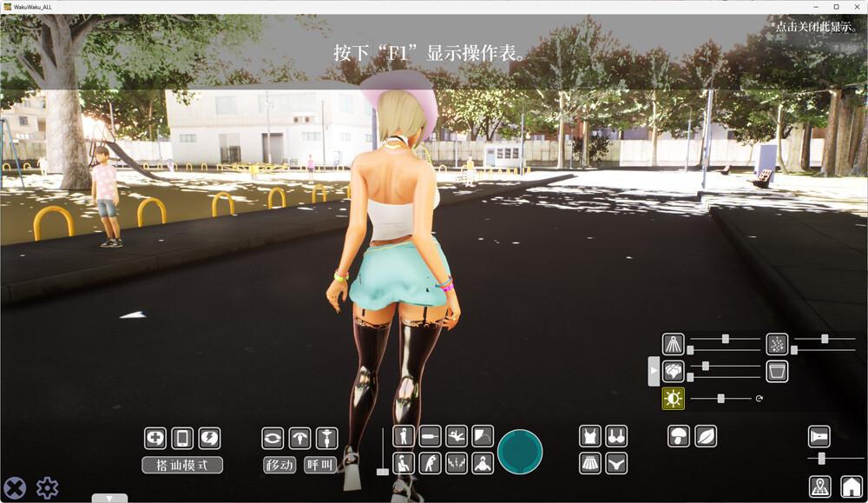The width and height of the screenshot is (868, 503).
Task: Click the large teal circle button
Action: point(520,452)
